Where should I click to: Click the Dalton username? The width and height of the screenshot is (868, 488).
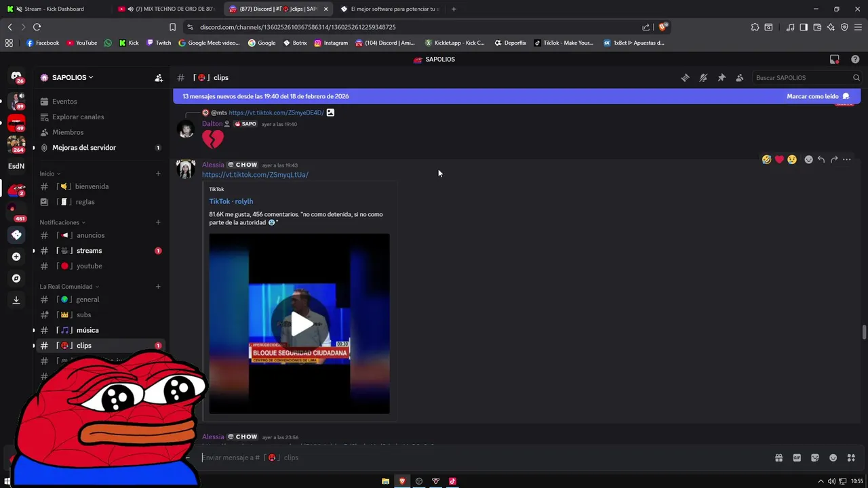click(212, 124)
